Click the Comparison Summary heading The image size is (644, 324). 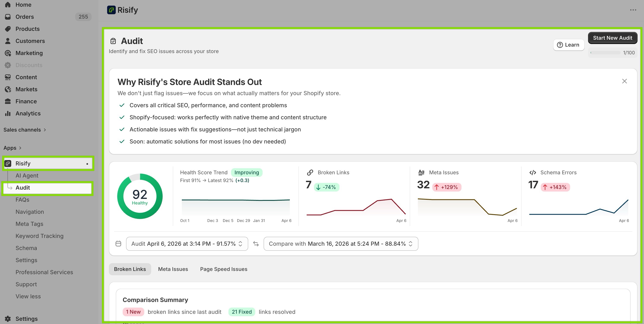pyautogui.click(x=155, y=300)
